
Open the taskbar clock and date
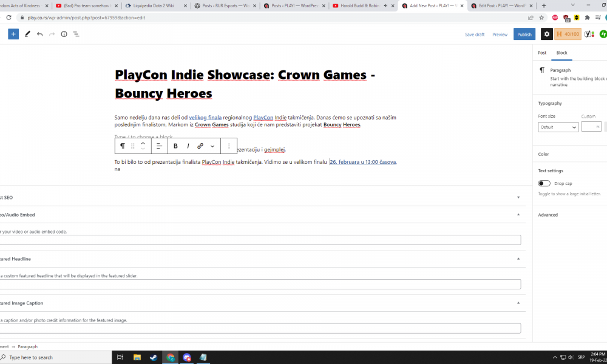coord(599,357)
